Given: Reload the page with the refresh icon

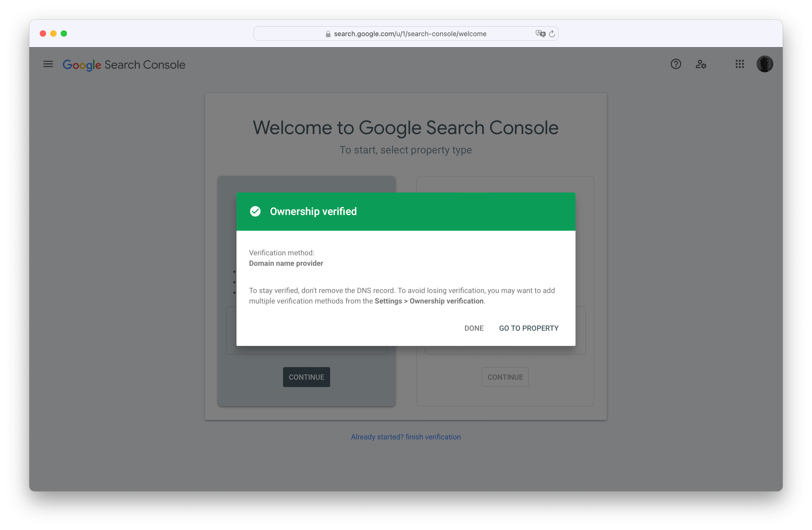Looking at the screenshot, I should pyautogui.click(x=552, y=34).
